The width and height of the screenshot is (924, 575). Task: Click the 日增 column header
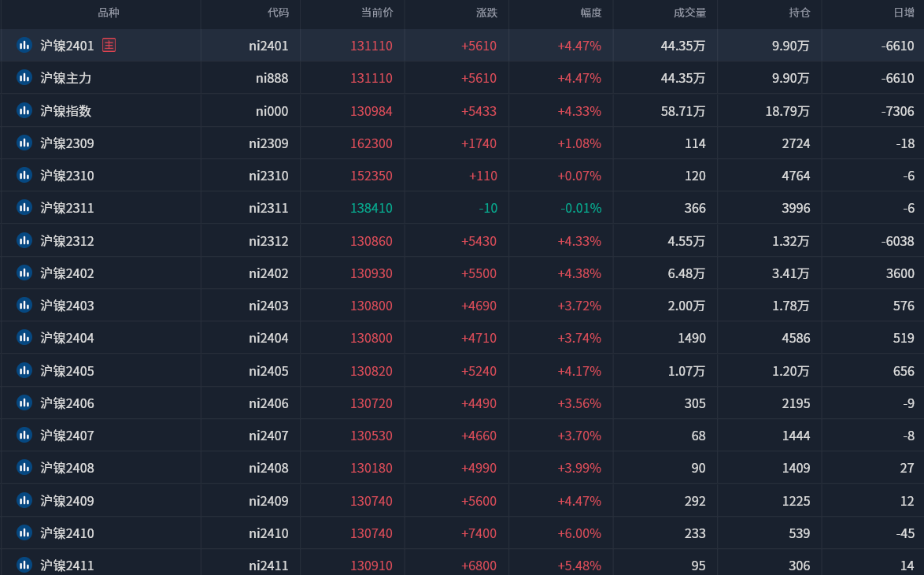[x=904, y=13]
